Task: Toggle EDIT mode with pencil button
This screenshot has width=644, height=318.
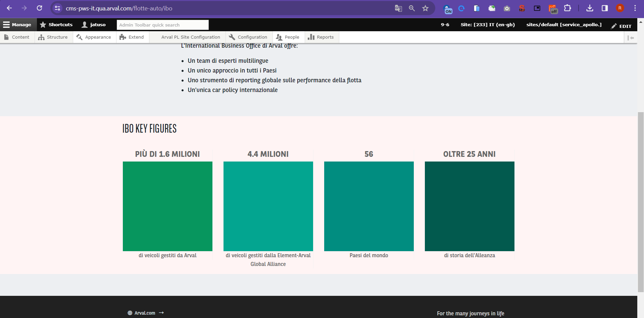Action: [x=621, y=26]
